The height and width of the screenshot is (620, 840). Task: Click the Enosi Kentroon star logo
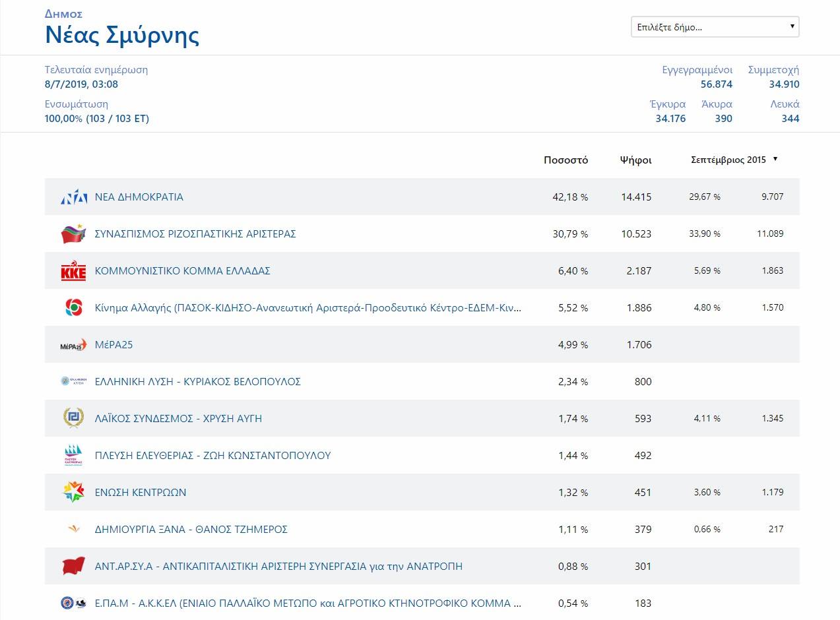coord(73,492)
